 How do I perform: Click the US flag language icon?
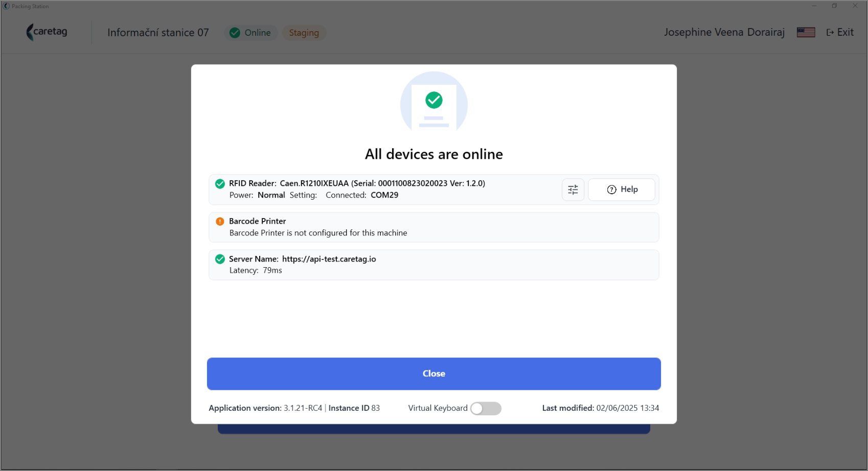tap(806, 32)
